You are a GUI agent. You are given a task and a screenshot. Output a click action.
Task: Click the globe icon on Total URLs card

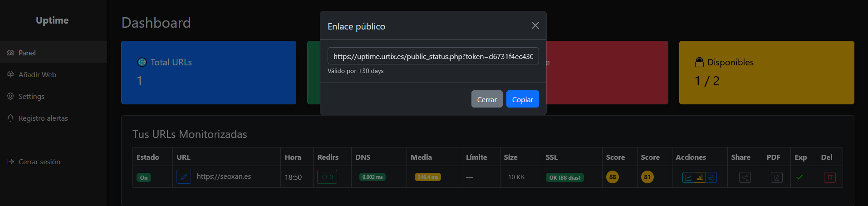pyautogui.click(x=142, y=62)
